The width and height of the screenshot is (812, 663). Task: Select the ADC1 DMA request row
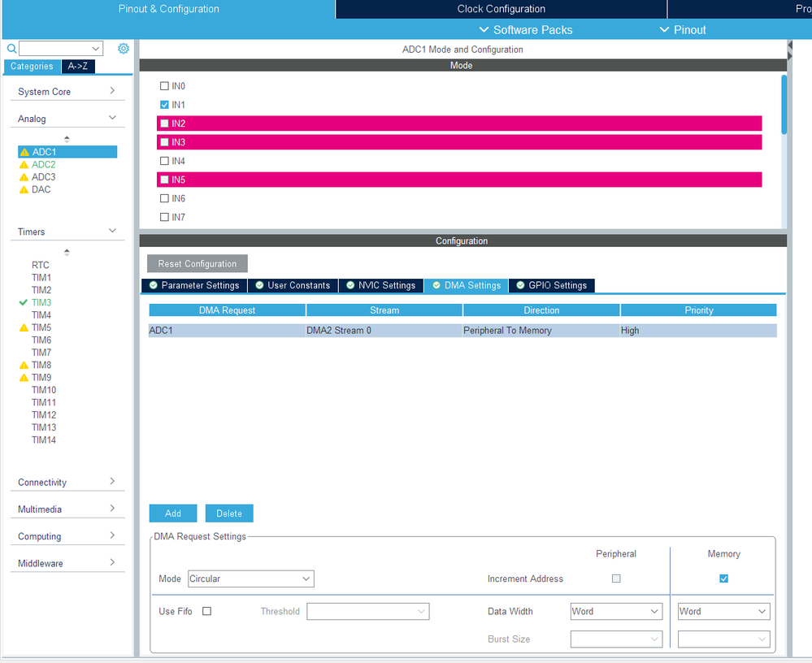pyautogui.click(x=462, y=330)
